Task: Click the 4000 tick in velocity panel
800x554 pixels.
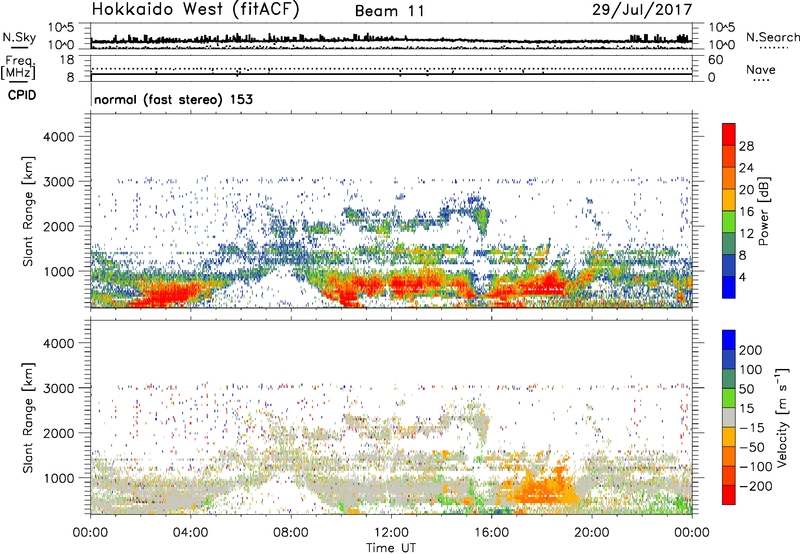Action: point(59,343)
